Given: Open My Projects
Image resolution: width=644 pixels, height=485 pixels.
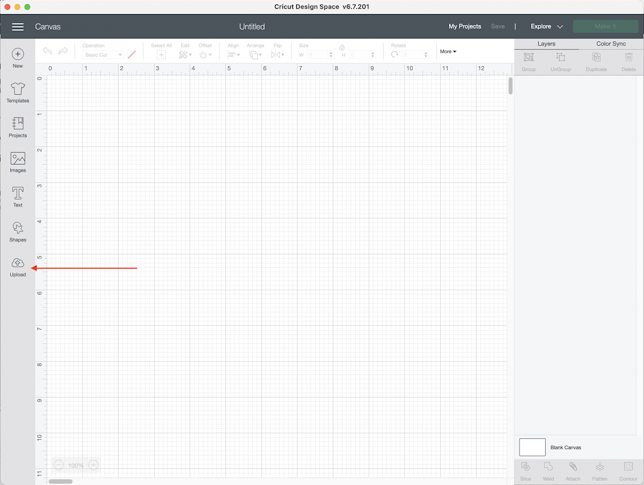Looking at the screenshot, I should coord(465,26).
